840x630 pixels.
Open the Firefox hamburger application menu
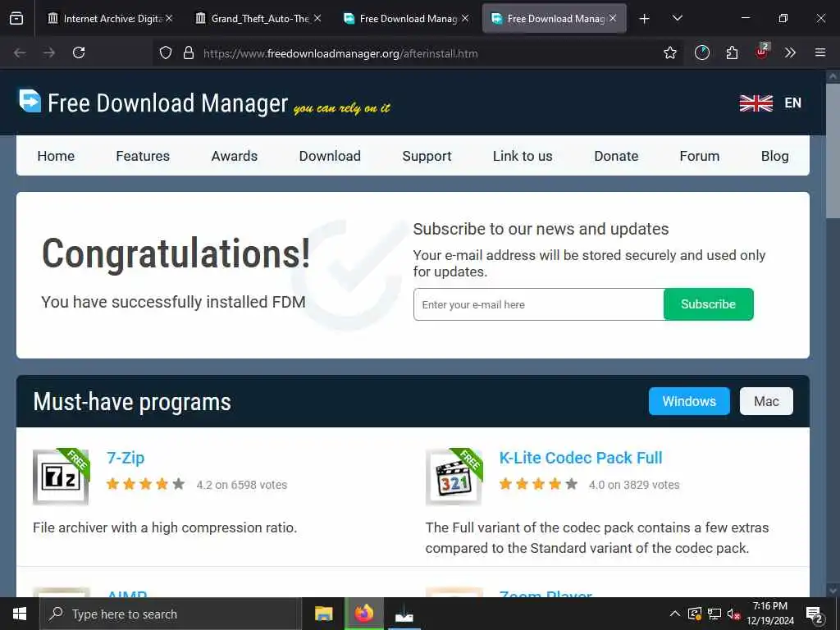coord(819,52)
